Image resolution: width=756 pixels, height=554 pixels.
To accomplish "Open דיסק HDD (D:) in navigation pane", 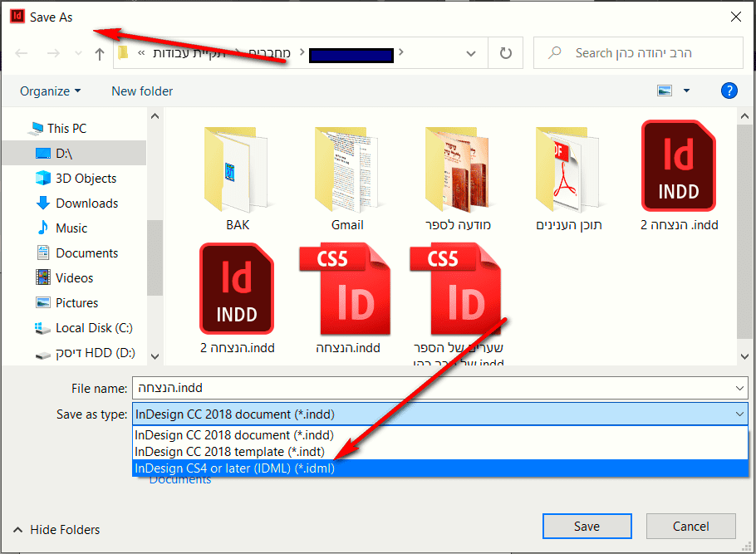I will (x=86, y=353).
